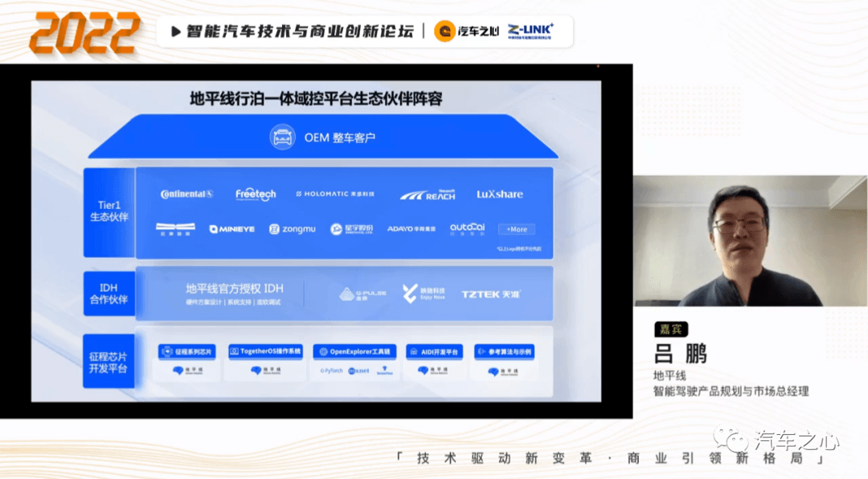Select the IDH 合作伙伴 side label
This screenshot has width=868, height=479.
[x=109, y=293]
